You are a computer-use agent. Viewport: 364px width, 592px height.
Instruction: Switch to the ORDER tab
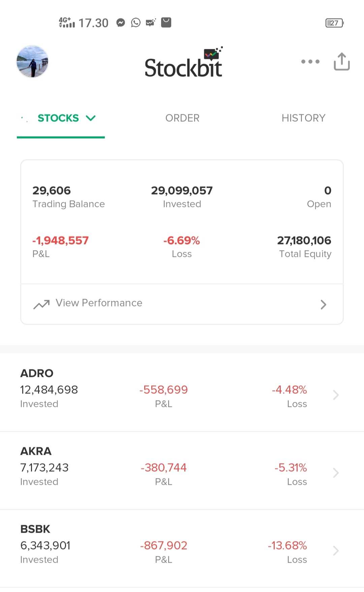182,118
